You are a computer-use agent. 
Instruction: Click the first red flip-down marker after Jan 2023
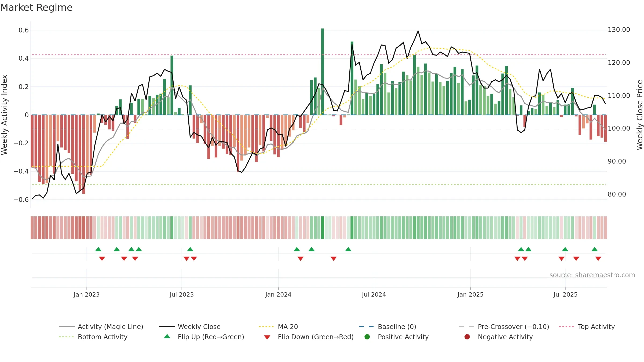(x=102, y=258)
